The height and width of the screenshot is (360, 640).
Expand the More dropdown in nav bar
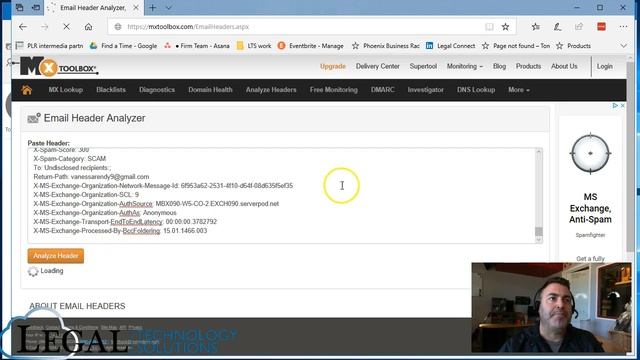[x=519, y=90]
